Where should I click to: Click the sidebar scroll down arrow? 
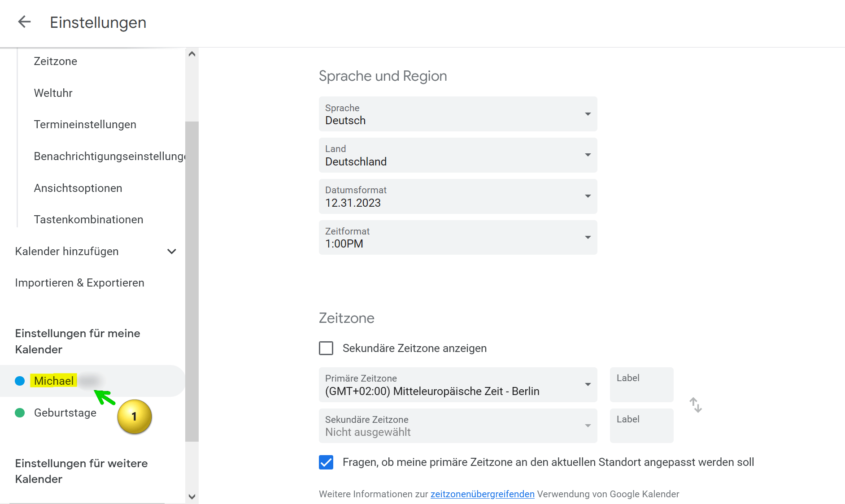click(x=192, y=496)
